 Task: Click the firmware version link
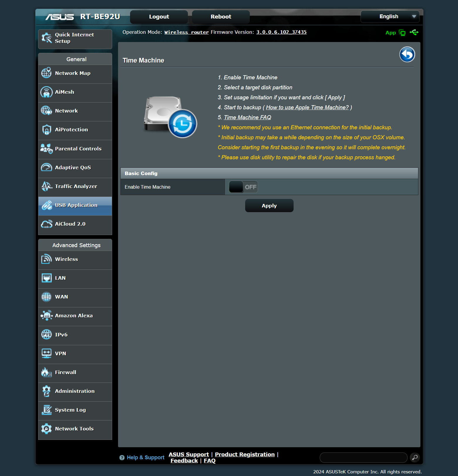[x=282, y=32]
